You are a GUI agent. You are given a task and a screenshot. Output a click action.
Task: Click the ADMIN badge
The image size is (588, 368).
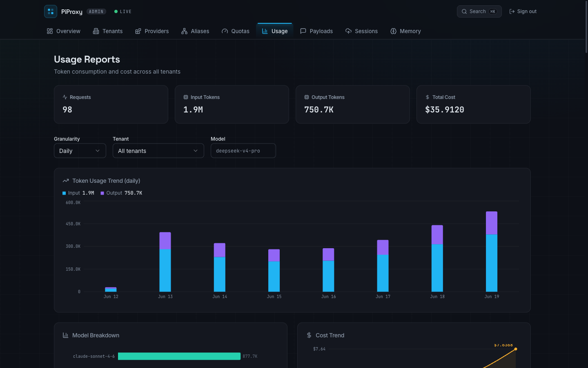tap(96, 11)
